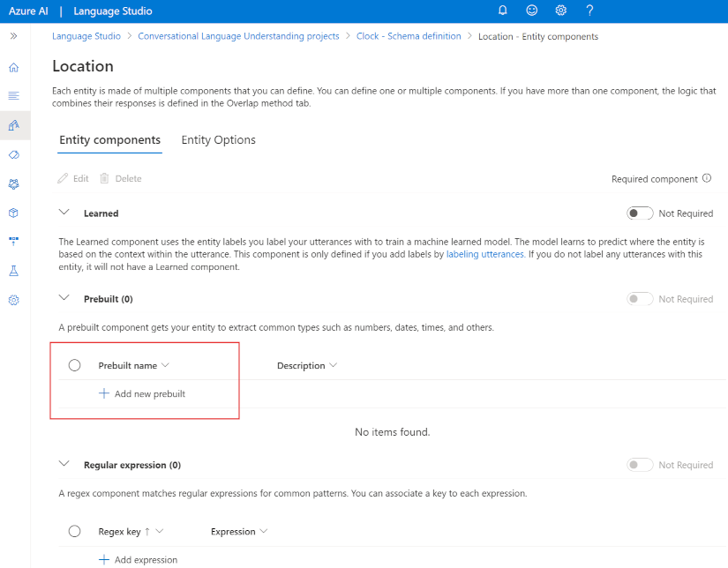Viewport: 728px width, 568px height.
Task: Open the Description column dropdown
Action: tap(307, 365)
